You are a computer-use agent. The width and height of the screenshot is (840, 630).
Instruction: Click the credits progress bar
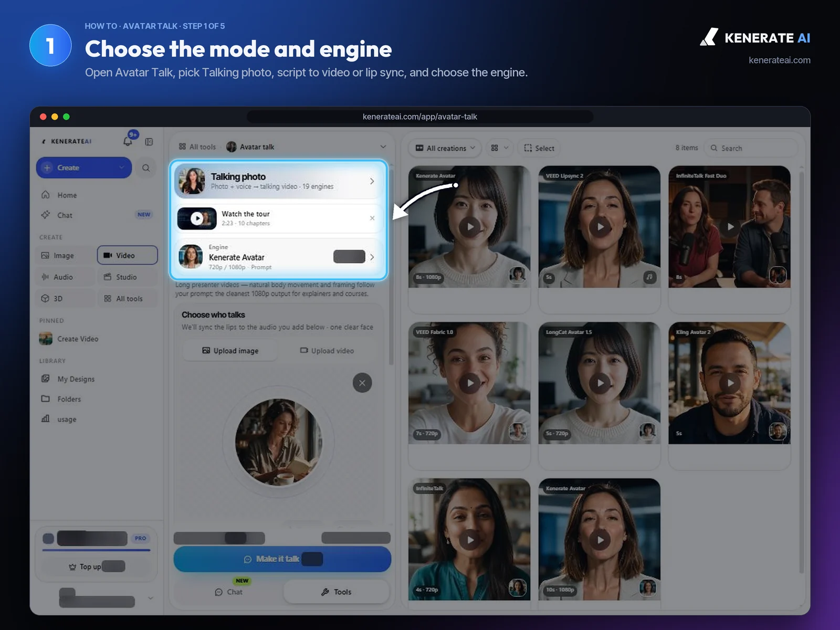[96, 550]
